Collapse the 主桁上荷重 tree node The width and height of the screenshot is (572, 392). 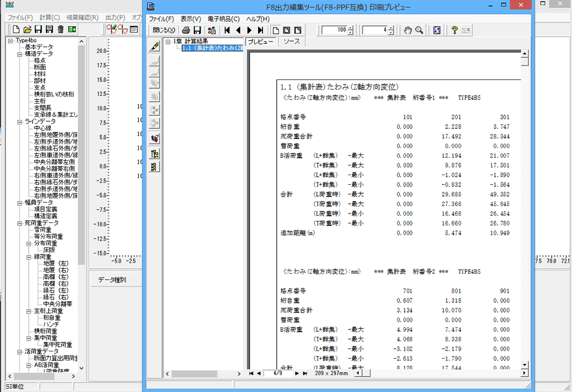tap(29, 311)
